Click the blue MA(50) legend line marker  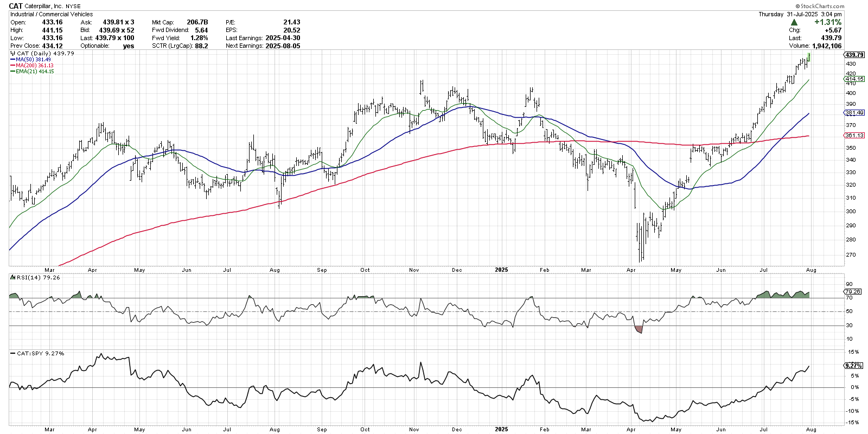pyautogui.click(x=13, y=60)
